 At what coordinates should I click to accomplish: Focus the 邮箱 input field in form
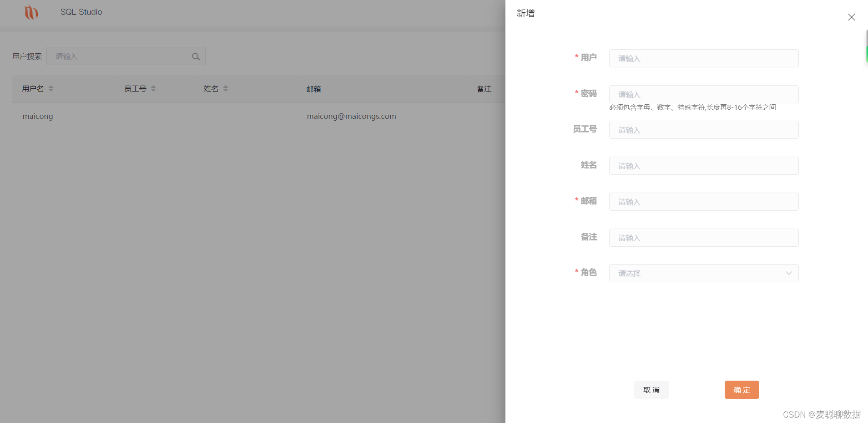[704, 202]
